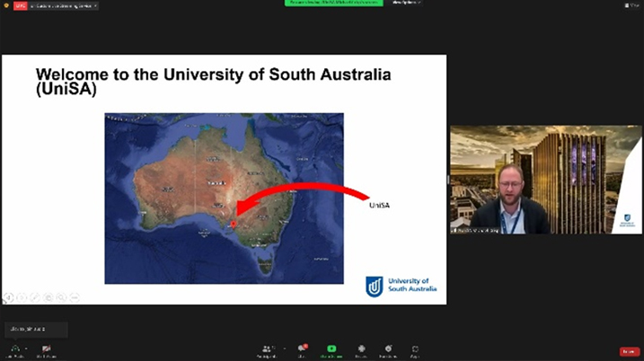Toggle the Start Video camera icon
This screenshot has height=361, width=644.
tap(46, 348)
